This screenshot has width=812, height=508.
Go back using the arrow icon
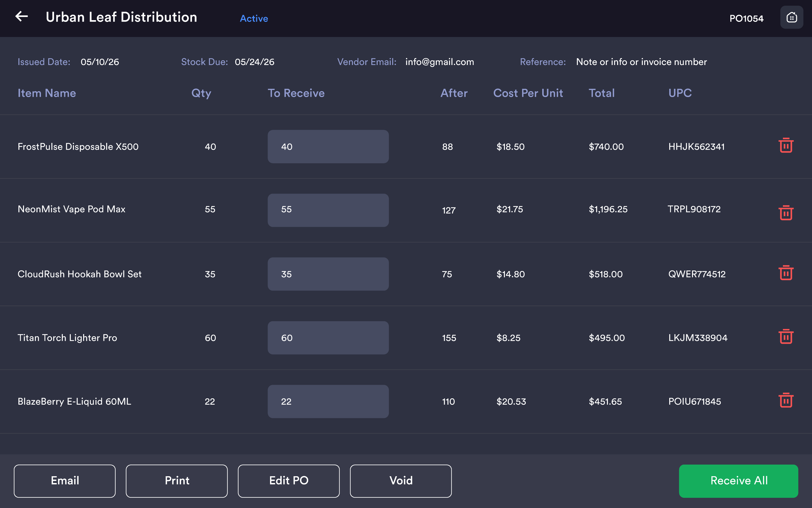22,16
